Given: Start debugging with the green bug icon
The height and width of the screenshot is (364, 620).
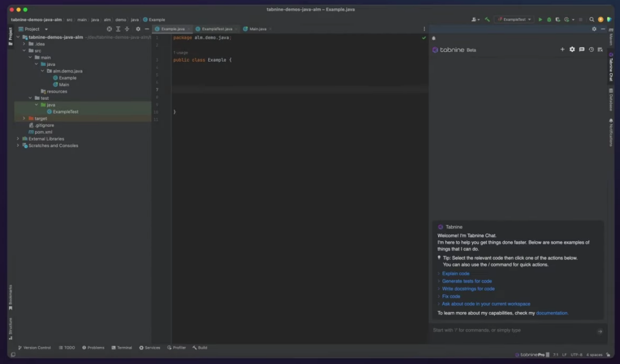Looking at the screenshot, I should pos(549,19).
